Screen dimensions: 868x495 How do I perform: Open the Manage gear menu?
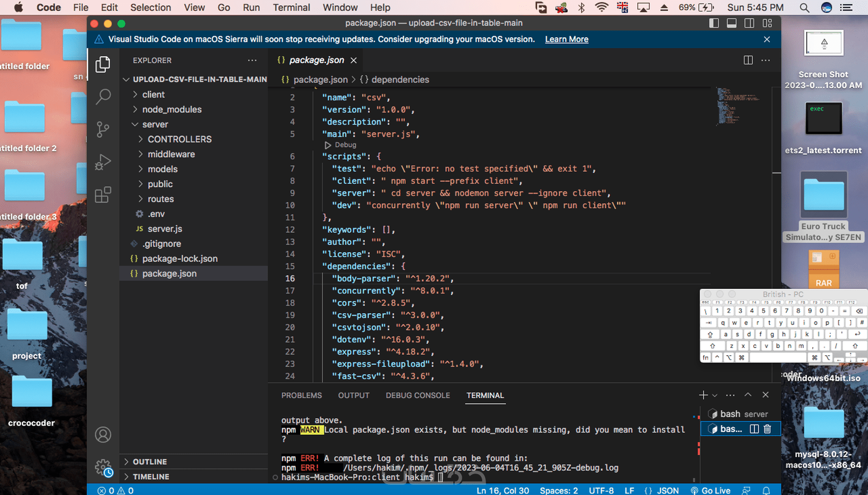(x=102, y=467)
